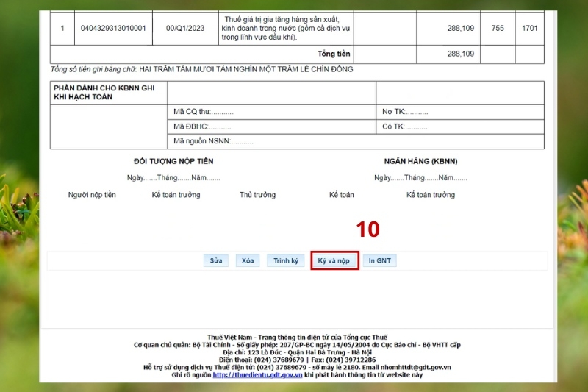Click the Xóa button
Image resolution: width=588 pixels, height=392 pixels.
point(248,260)
